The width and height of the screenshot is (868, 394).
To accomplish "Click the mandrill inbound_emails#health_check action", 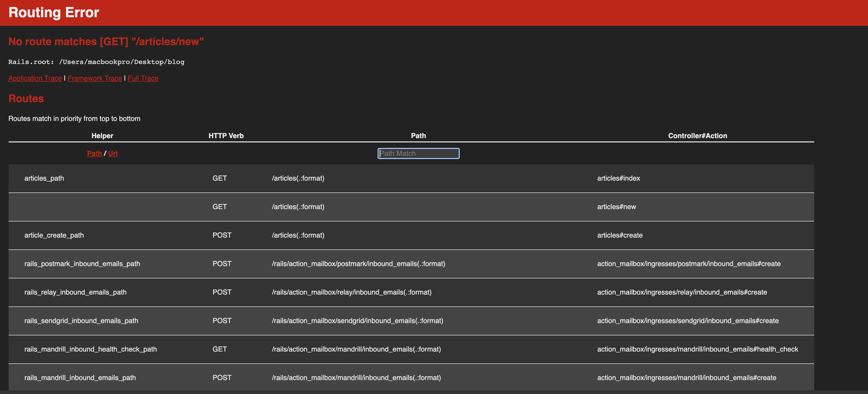I will click(x=698, y=349).
